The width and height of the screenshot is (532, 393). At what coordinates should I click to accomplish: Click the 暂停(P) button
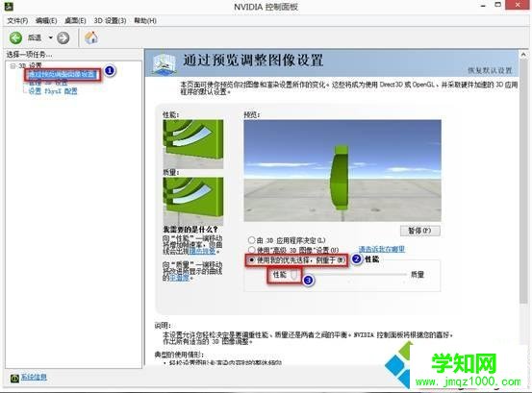420,231
